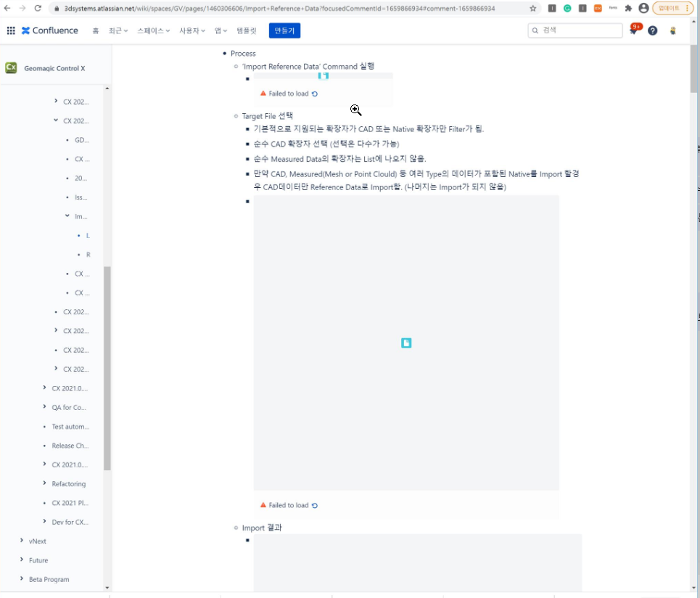Expand the QA for Co... tree node

point(44,406)
